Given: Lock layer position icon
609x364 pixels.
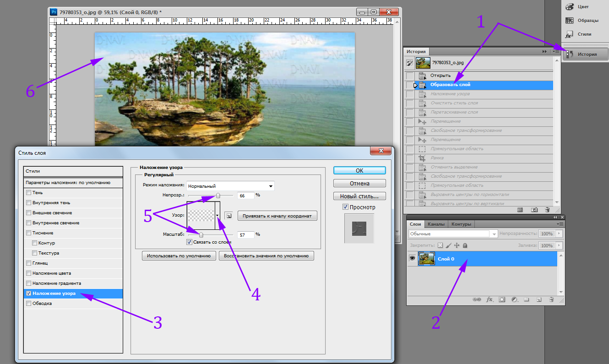Looking at the screenshot, I should click(x=457, y=245).
